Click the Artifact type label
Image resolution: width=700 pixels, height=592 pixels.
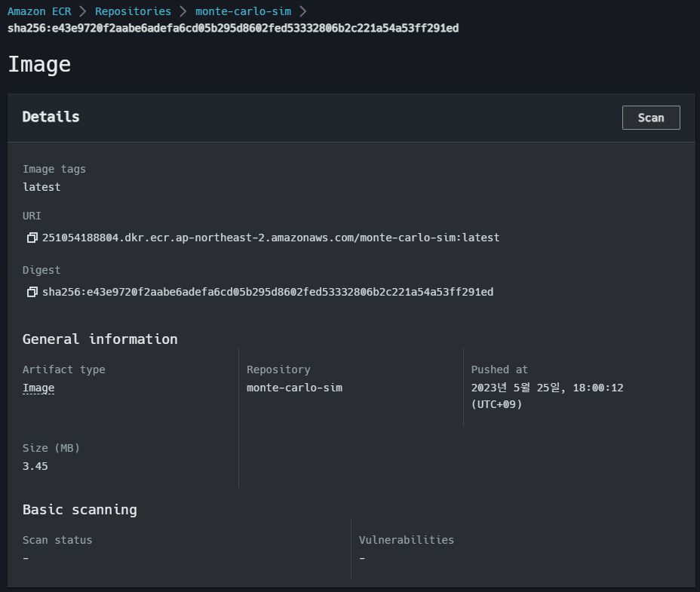(64, 370)
